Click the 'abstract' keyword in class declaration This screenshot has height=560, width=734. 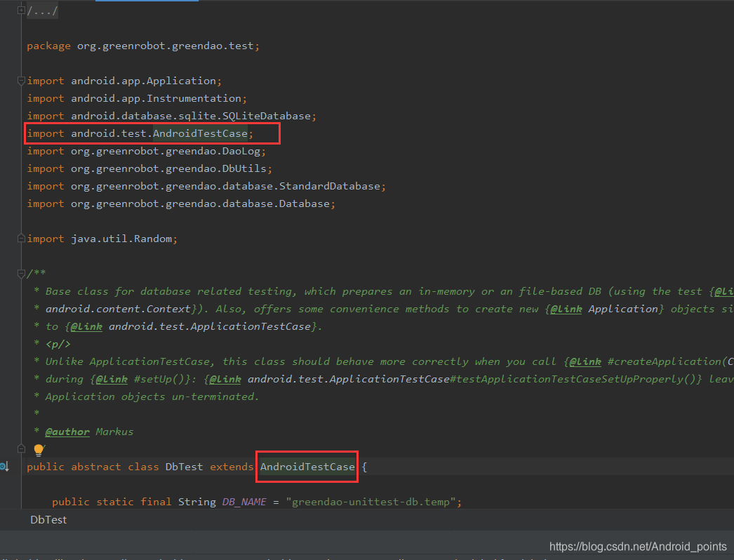click(x=96, y=467)
